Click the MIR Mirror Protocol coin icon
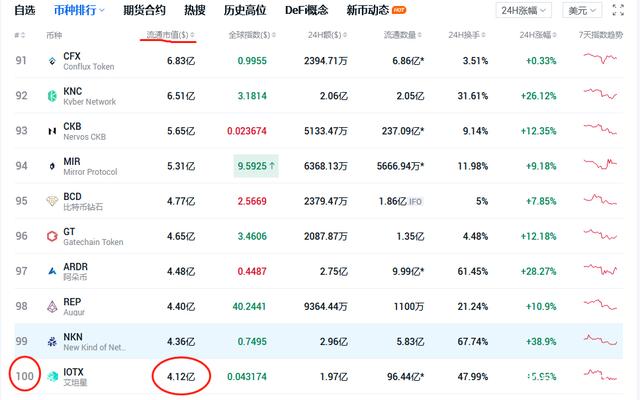 (52, 166)
